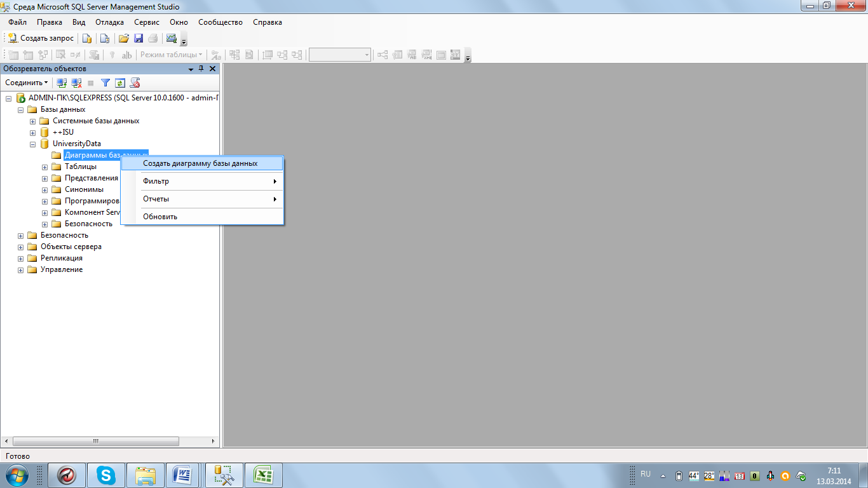Open the Окно menu
Image resolution: width=868 pixels, height=488 pixels.
pyautogui.click(x=179, y=22)
